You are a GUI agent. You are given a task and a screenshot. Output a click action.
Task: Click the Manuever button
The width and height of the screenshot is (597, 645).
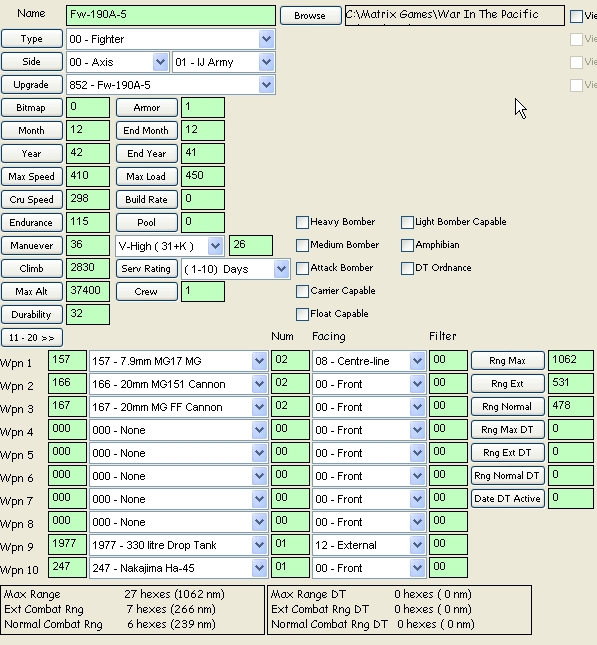(x=32, y=246)
